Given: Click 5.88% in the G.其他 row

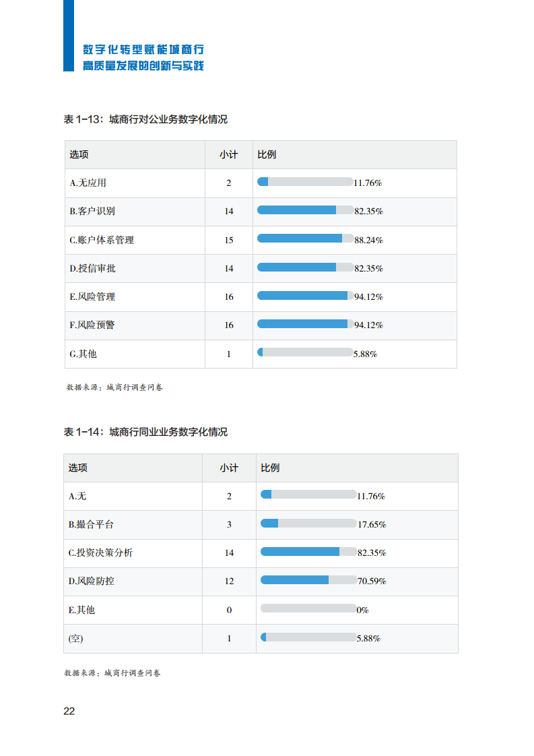Looking at the screenshot, I should coord(366,354).
